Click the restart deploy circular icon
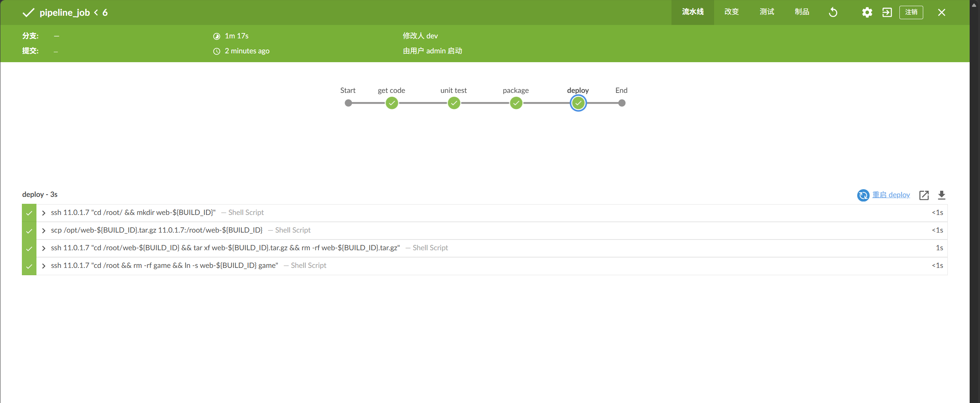Screen dimensions: 980x403 coord(863,195)
